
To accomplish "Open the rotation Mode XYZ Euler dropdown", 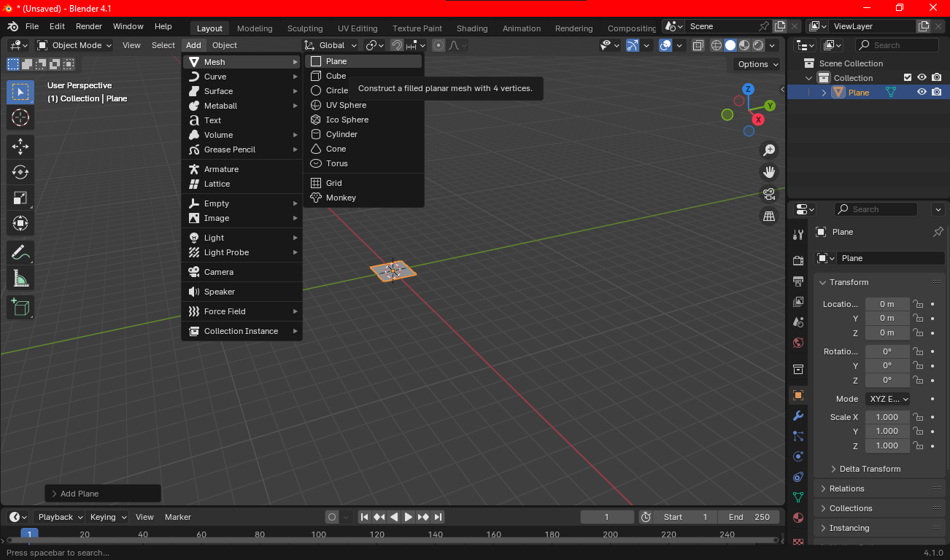I will coord(888,399).
